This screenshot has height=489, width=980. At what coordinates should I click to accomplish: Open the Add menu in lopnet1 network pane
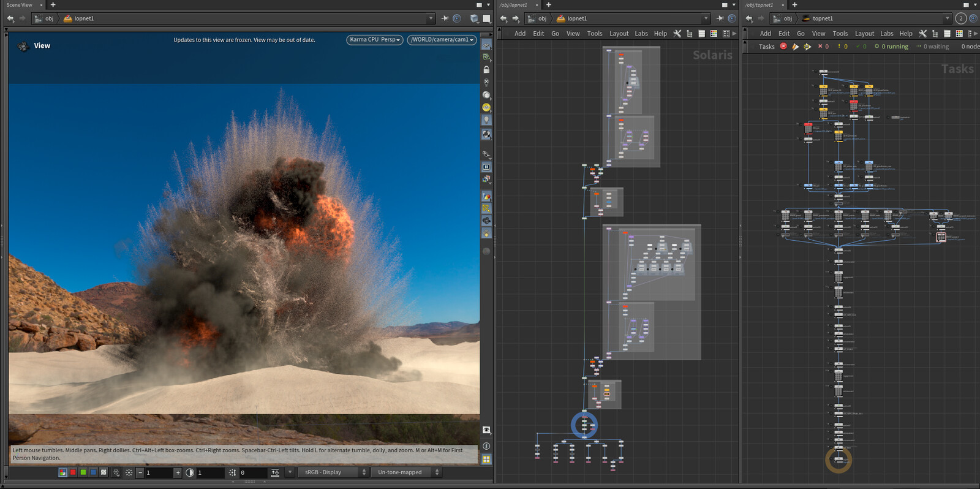(x=520, y=34)
